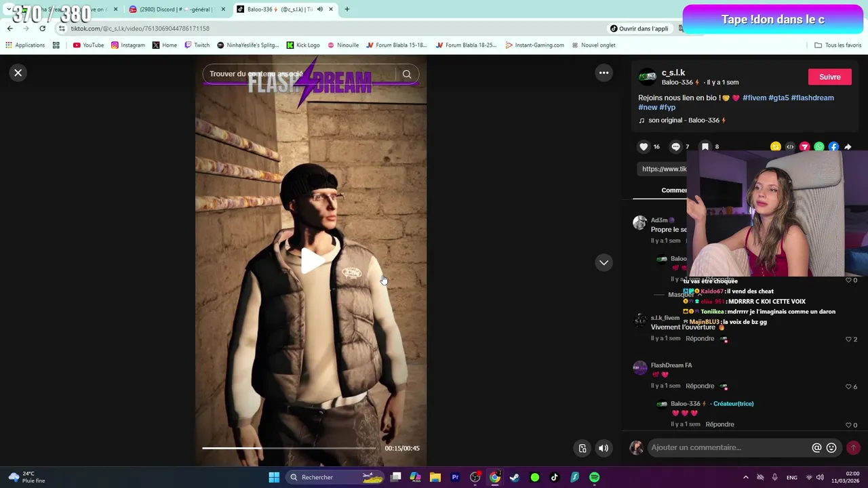Viewport: 868px width, 488px height.
Task: Reload the page
Action: pyautogui.click(x=42, y=28)
